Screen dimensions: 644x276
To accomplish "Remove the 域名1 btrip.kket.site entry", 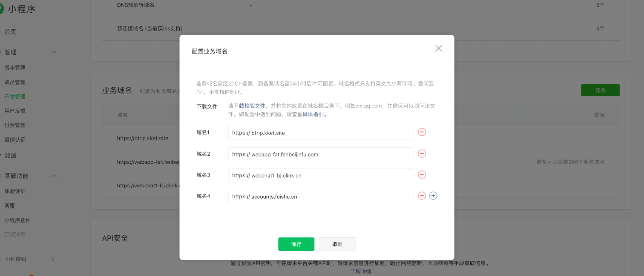I will pyautogui.click(x=422, y=132).
